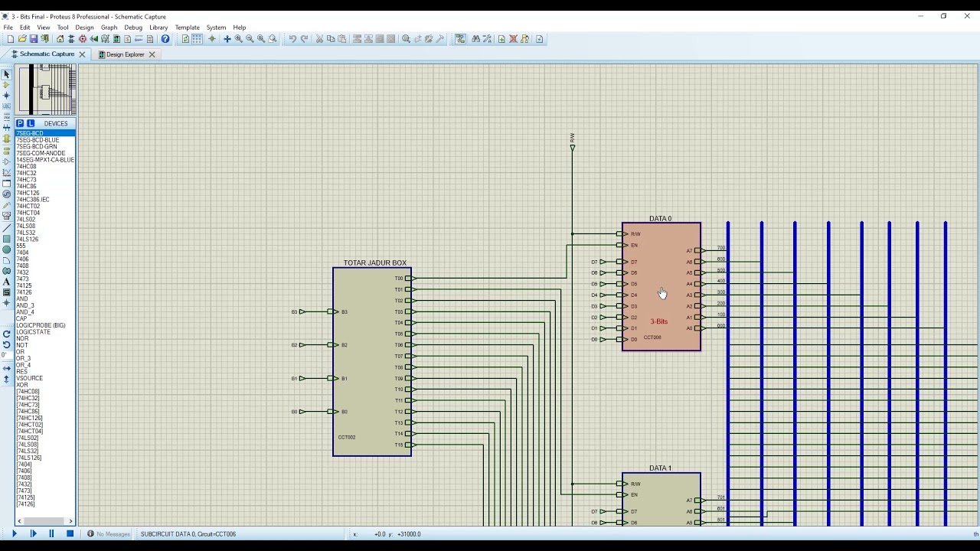Switch to Component Mode in sidebar
This screenshot has height=551, width=980.
click(7, 85)
